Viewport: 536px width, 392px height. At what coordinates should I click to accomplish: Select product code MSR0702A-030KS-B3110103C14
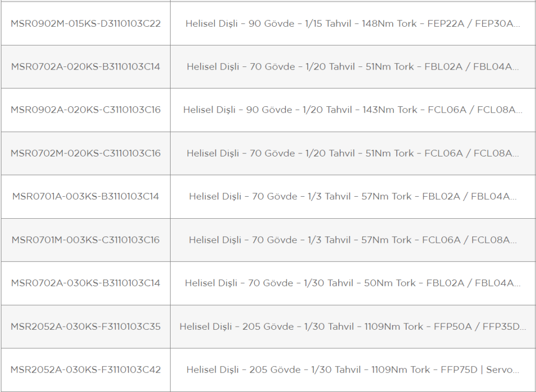85,283
